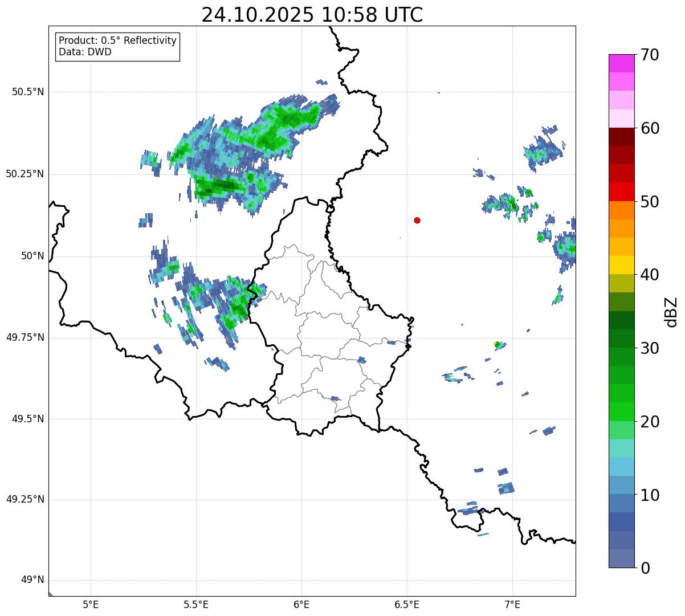Click the "Data: DWD" text

click(x=85, y=52)
